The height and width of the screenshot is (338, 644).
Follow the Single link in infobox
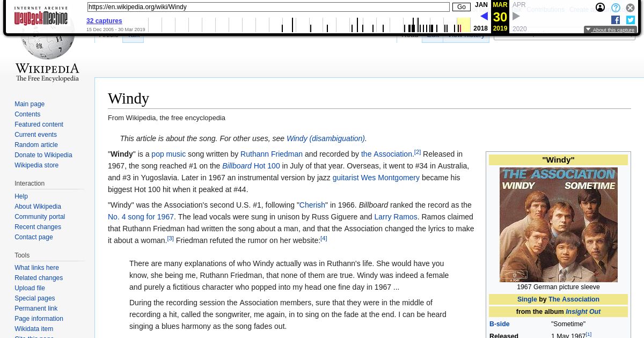pyautogui.click(x=527, y=299)
